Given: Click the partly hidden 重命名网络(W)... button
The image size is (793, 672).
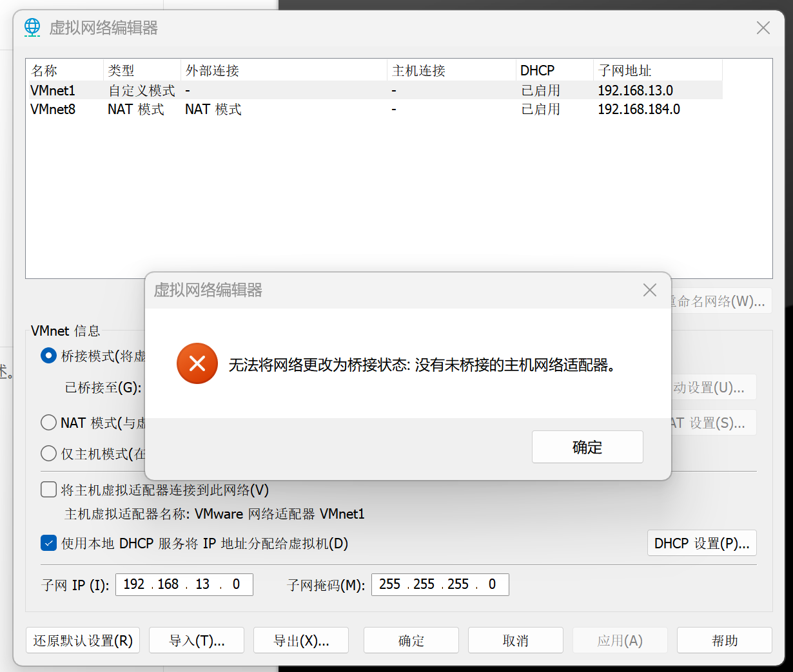Looking at the screenshot, I should tap(721, 301).
